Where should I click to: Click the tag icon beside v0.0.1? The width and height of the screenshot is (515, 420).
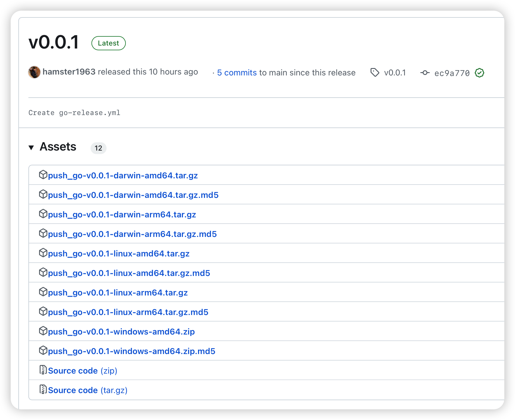[x=375, y=72]
